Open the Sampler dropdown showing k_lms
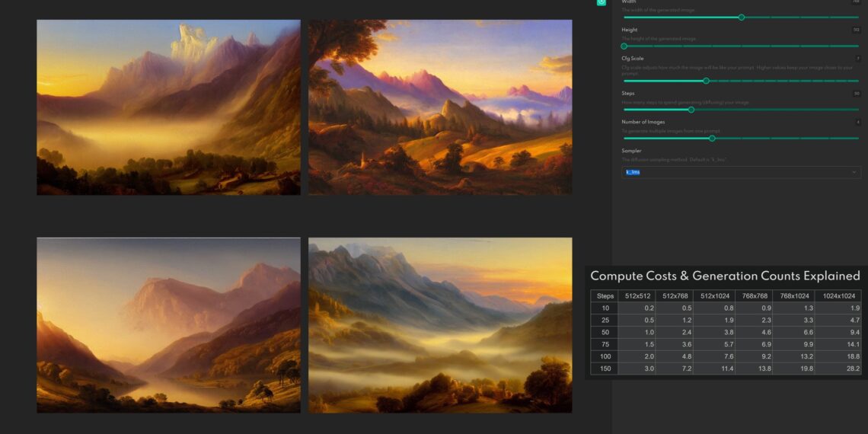 (x=742, y=172)
